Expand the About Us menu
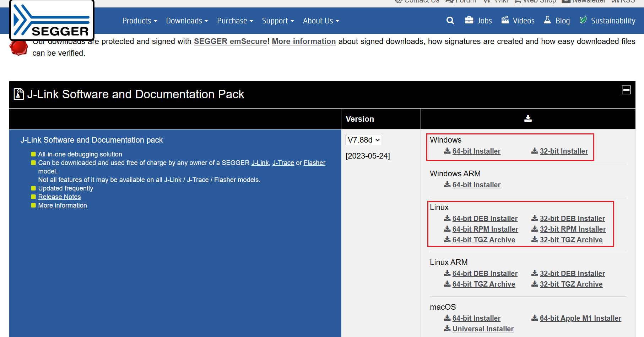Viewport: 644px width, 337px height. coord(321,21)
